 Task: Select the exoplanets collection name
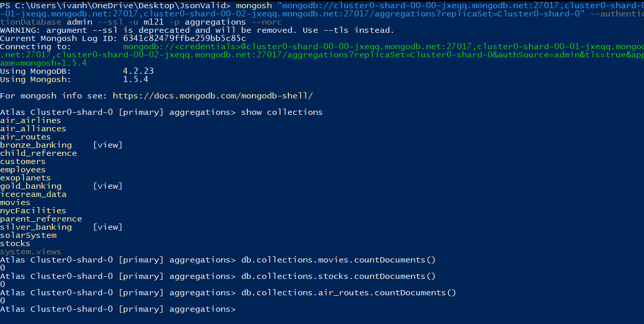(x=25, y=178)
